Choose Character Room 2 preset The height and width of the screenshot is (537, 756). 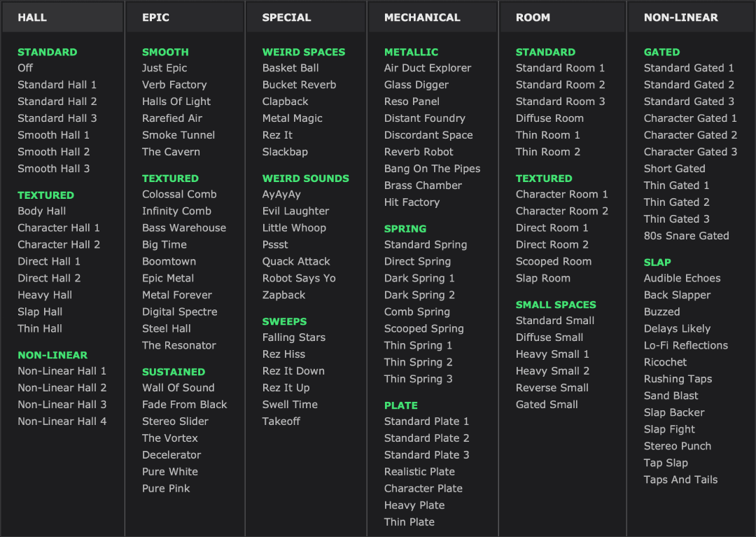(x=562, y=211)
